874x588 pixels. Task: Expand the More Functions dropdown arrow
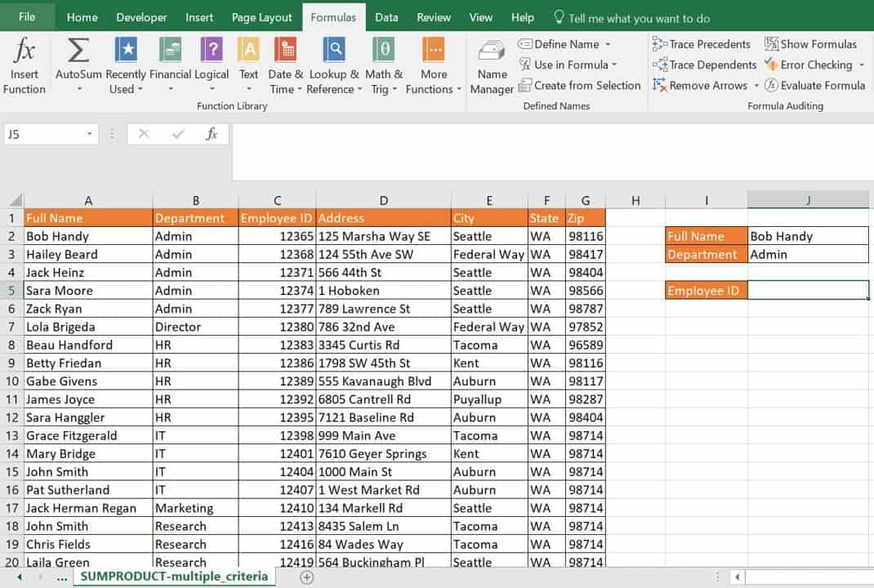459,89
